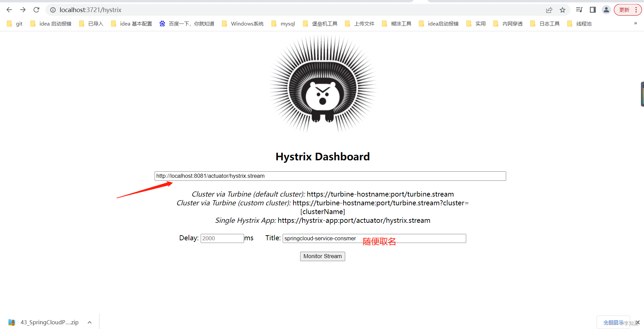Focus the hystrix.stream URL input field

coord(330,176)
